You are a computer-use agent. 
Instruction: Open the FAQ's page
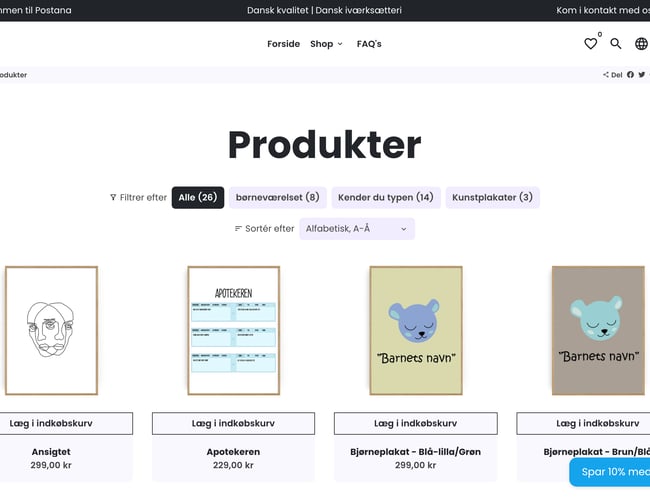[x=369, y=44]
